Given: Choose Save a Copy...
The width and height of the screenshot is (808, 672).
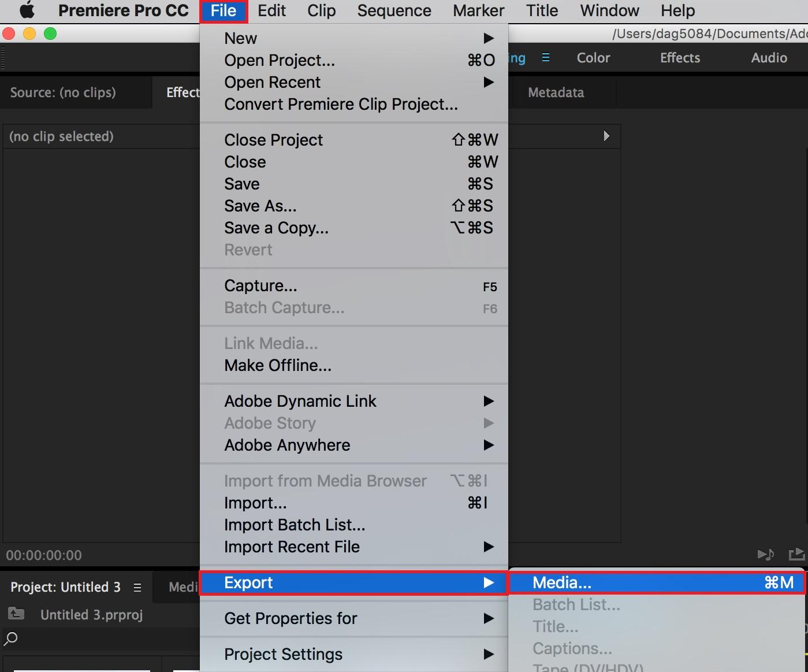Looking at the screenshot, I should [x=354, y=228].
